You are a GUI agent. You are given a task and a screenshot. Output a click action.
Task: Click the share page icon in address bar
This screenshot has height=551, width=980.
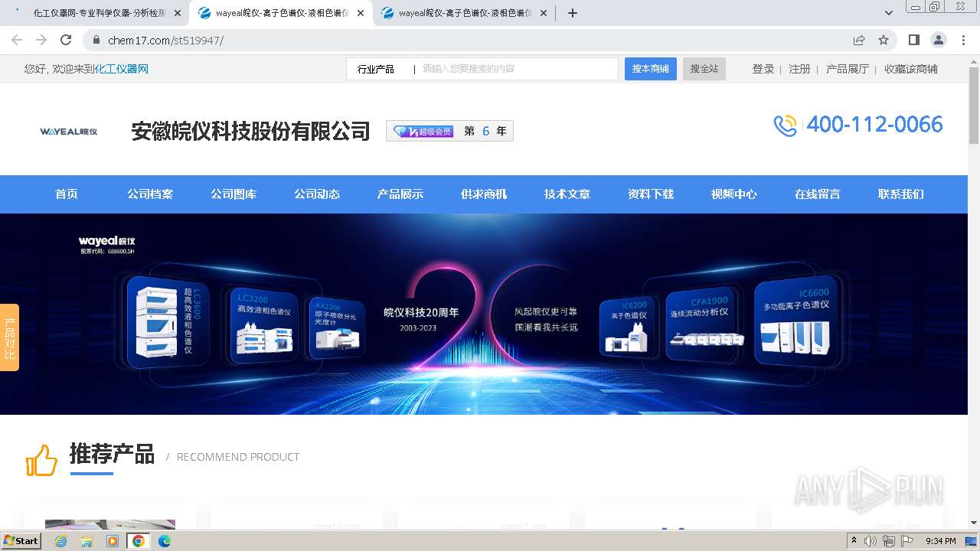pyautogui.click(x=859, y=40)
